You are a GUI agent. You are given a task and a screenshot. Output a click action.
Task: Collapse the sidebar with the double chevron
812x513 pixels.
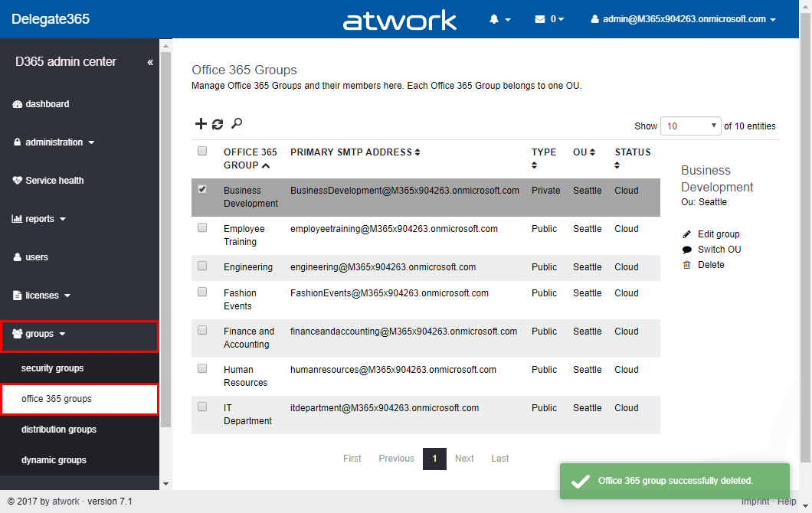pyautogui.click(x=150, y=62)
